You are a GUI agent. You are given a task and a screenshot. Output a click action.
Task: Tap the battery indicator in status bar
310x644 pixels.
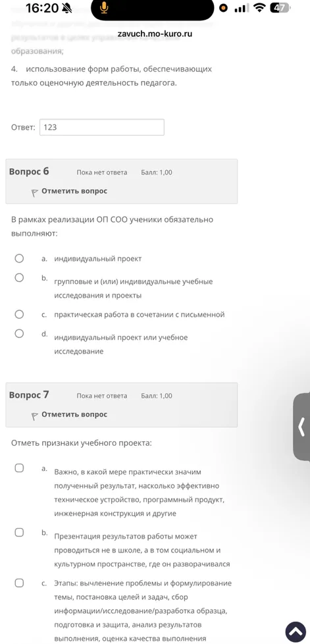(280, 8)
